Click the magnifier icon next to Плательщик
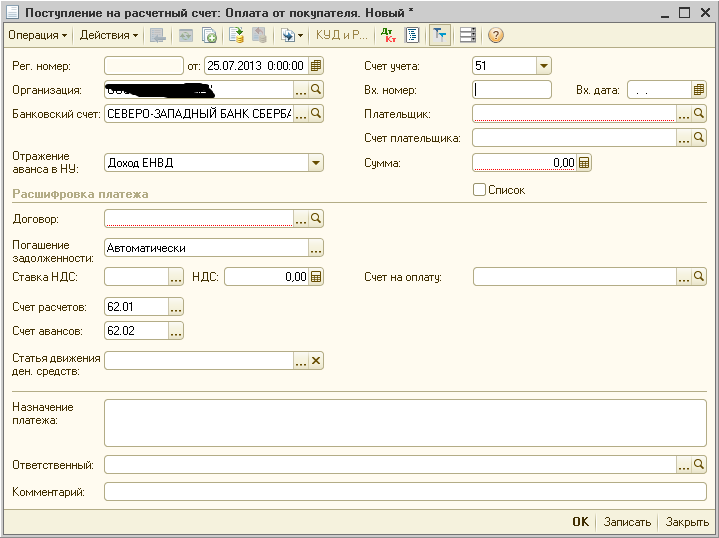719x538 pixels. pyautogui.click(x=699, y=114)
